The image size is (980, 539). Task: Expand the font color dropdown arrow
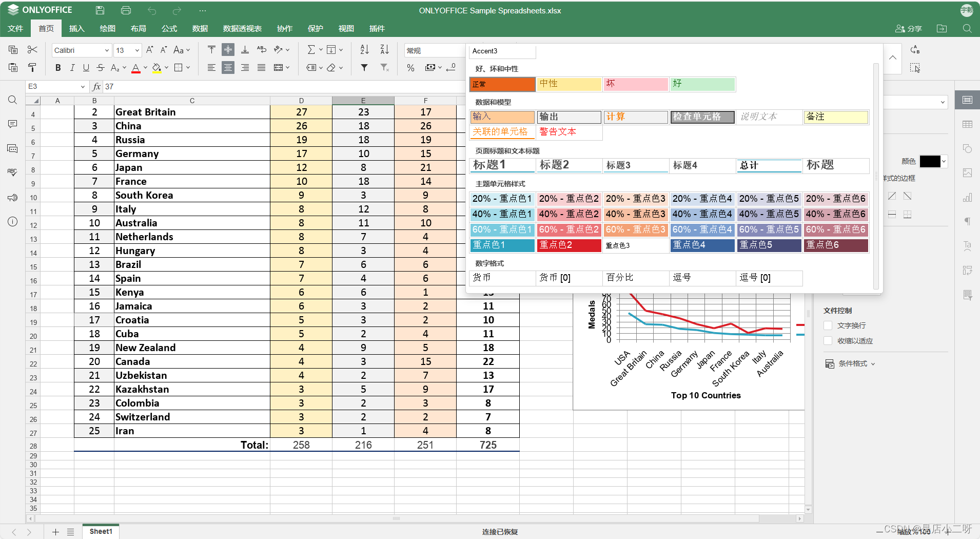tap(146, 67)
